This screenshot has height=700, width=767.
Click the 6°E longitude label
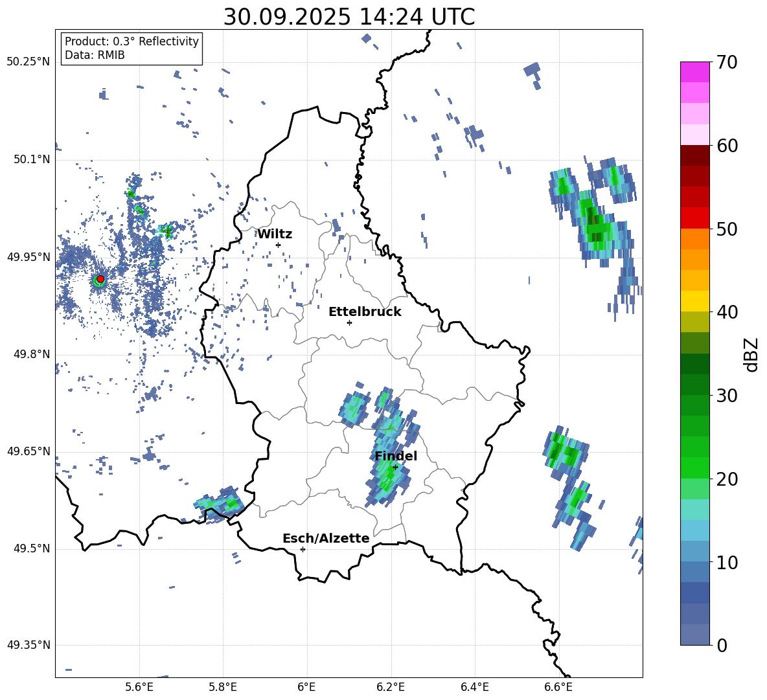306,688
